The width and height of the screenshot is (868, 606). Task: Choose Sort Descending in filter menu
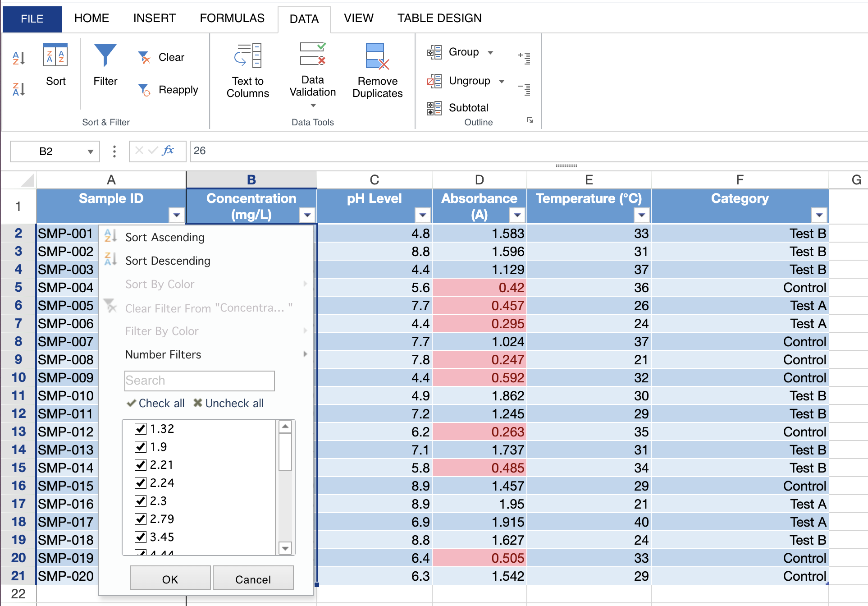tap(168, 261)
